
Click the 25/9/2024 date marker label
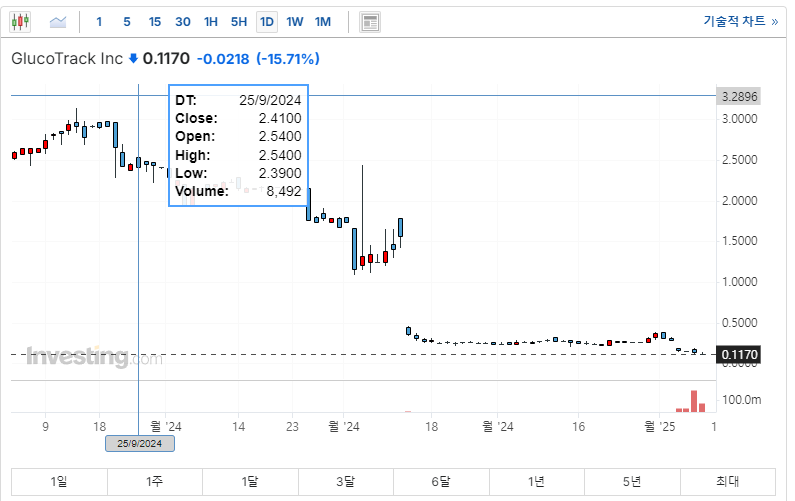tap(140, 444)
